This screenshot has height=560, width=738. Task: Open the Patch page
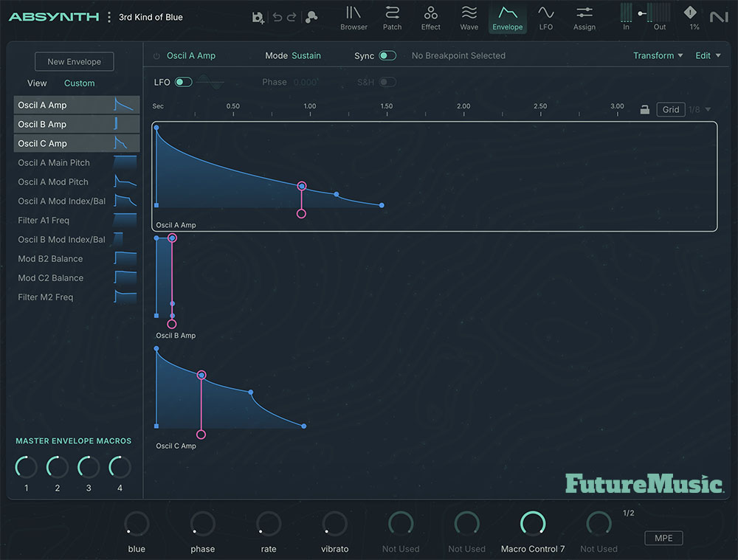click(392, 18)
